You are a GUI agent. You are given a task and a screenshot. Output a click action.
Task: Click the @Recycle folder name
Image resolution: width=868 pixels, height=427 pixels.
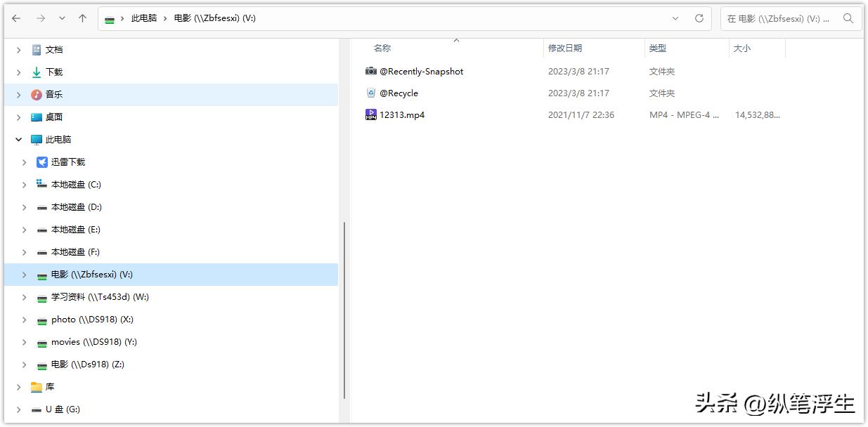point(399,93)
